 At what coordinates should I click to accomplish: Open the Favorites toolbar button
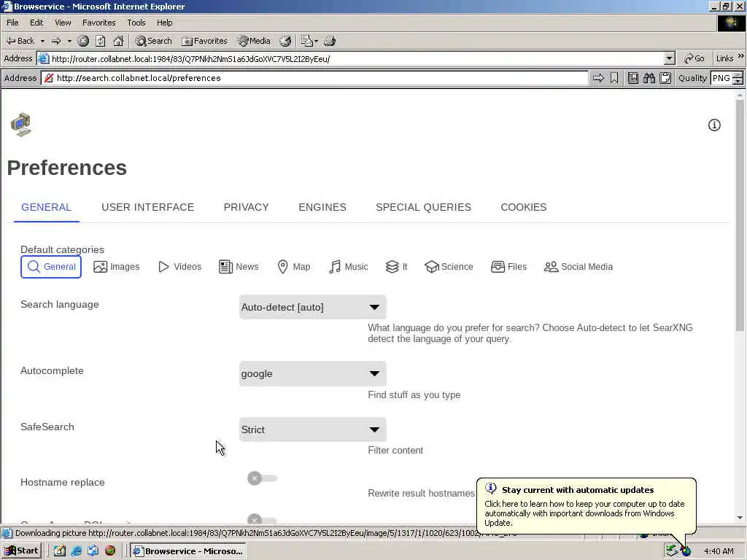pos(204,41)
